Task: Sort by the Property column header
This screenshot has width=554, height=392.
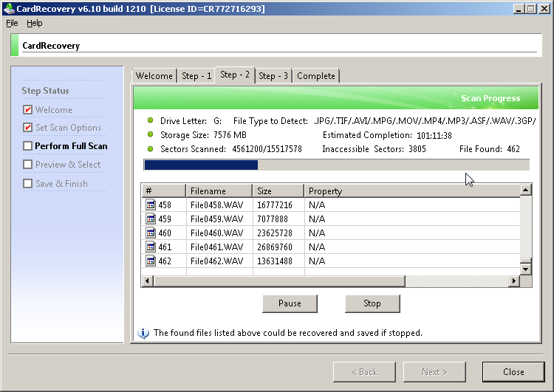Action: [x=412, y=190]
